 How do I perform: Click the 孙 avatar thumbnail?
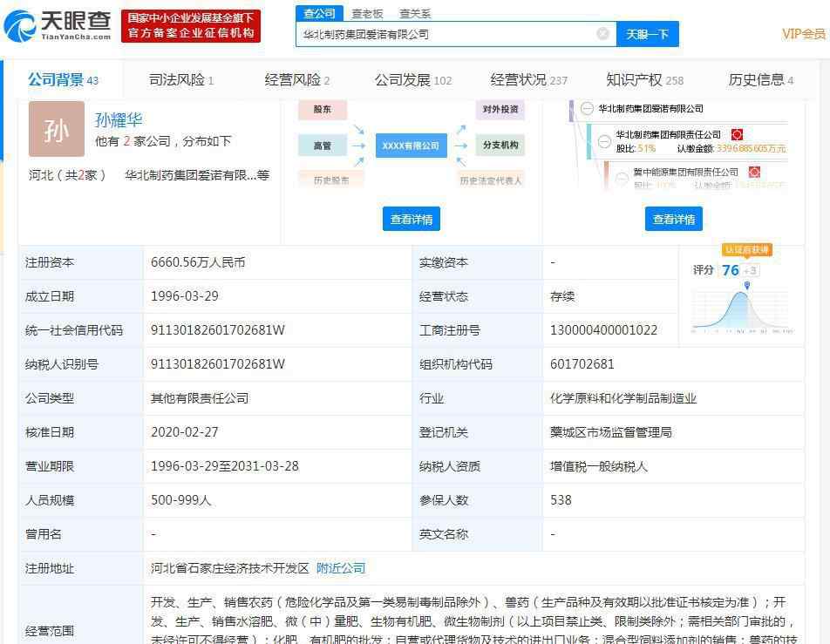(x=57, y=129)
